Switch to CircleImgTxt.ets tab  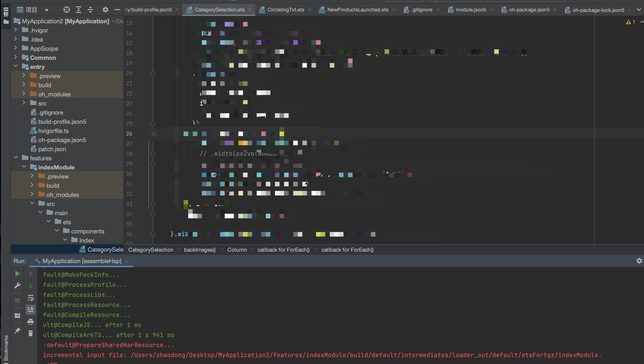pyautogui.click(x=285, y=10)
